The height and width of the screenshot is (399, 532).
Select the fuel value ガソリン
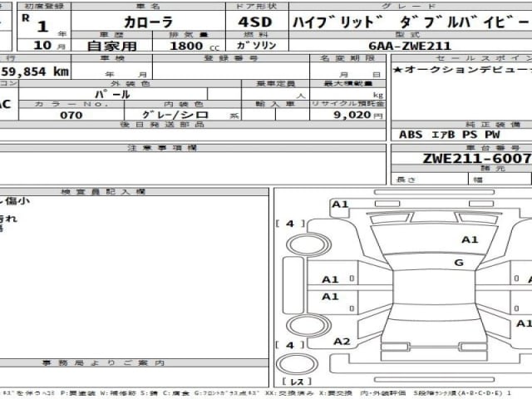coord(257,46)
